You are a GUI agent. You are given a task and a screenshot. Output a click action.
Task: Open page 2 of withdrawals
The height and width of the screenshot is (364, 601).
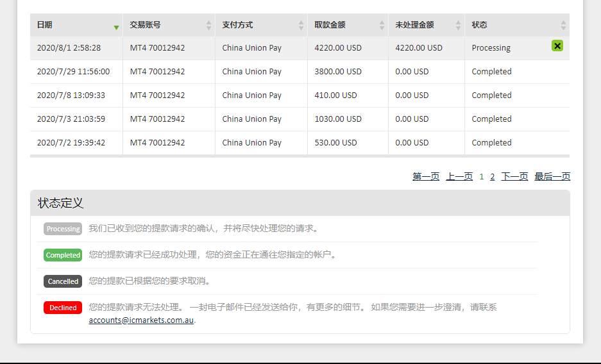pos(492,176)
